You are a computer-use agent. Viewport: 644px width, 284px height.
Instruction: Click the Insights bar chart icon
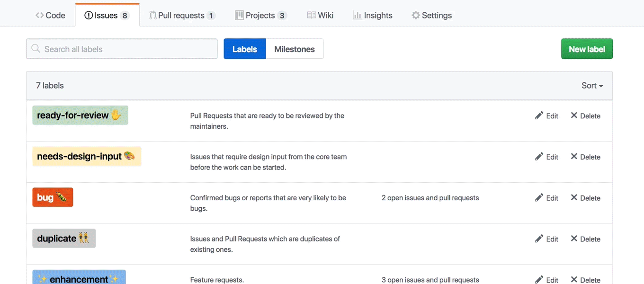[x=357, y=15]
